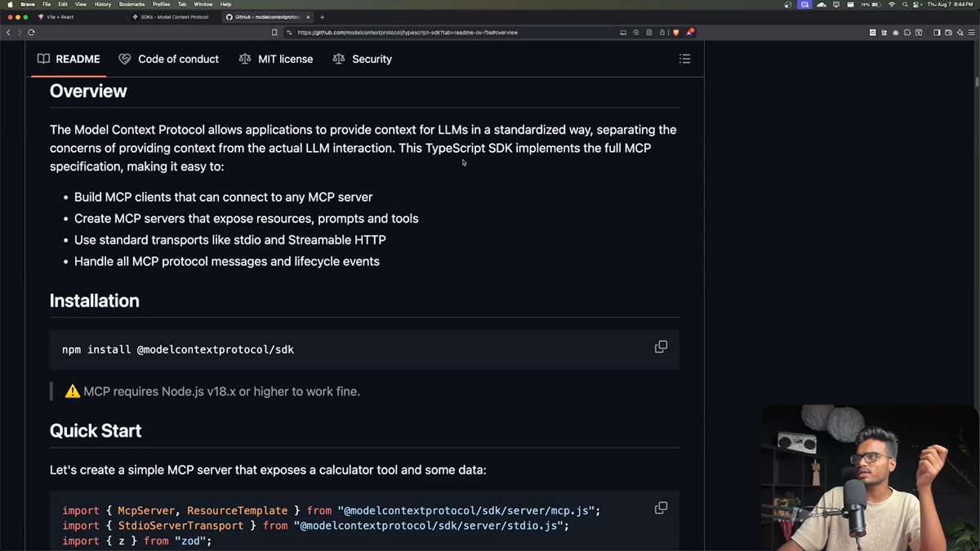Click the Brave Shields lion icon
Image resolution: width=980 pixels, height=551 pixels.
pyautogui.click(x=676, y=33)
